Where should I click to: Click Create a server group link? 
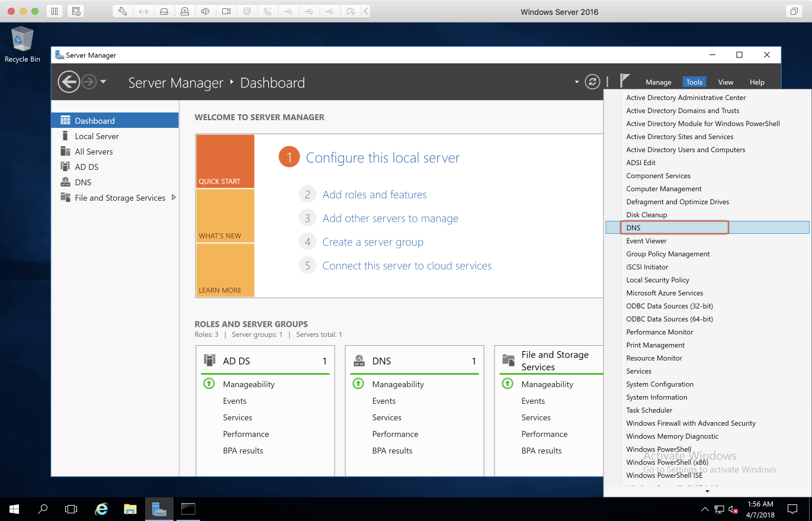pos(373,242)
